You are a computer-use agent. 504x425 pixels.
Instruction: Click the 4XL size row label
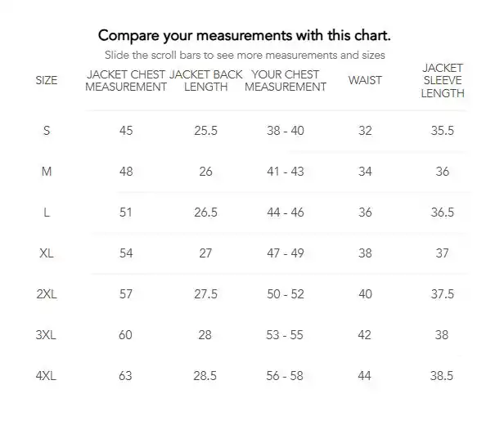tap(46, 376)
